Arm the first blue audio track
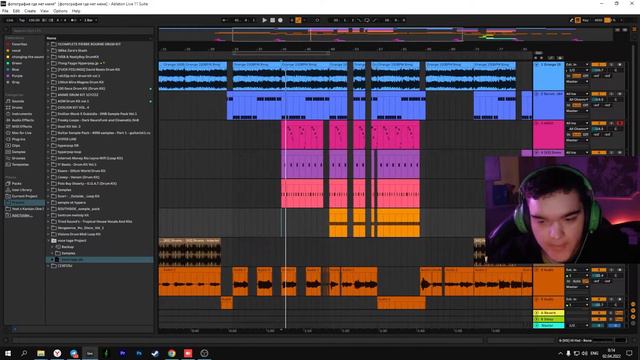This screenshot has width=640, height=360. pos(620,64)
